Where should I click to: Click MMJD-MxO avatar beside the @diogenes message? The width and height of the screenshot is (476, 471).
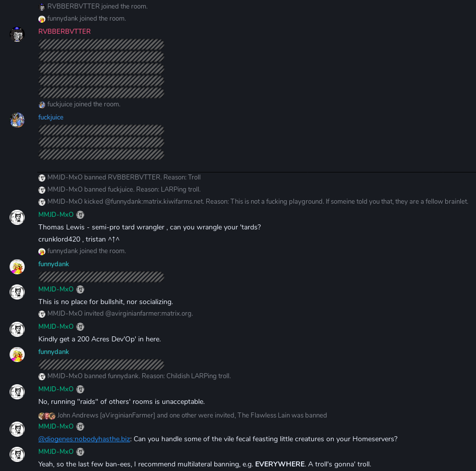coord(17,429)
